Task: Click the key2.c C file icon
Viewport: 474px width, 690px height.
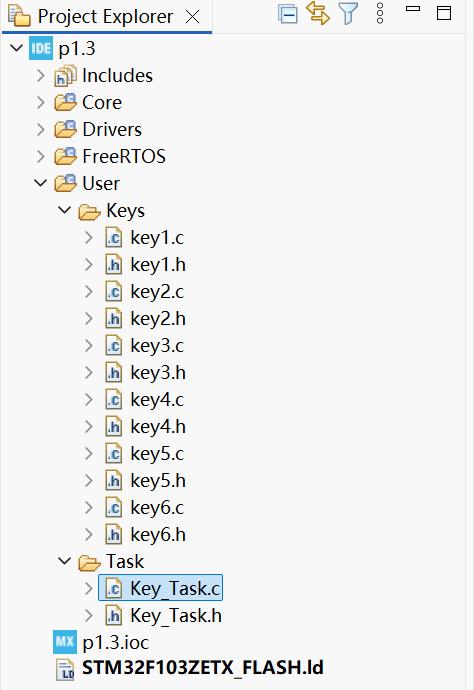Action: click(114, 292)
